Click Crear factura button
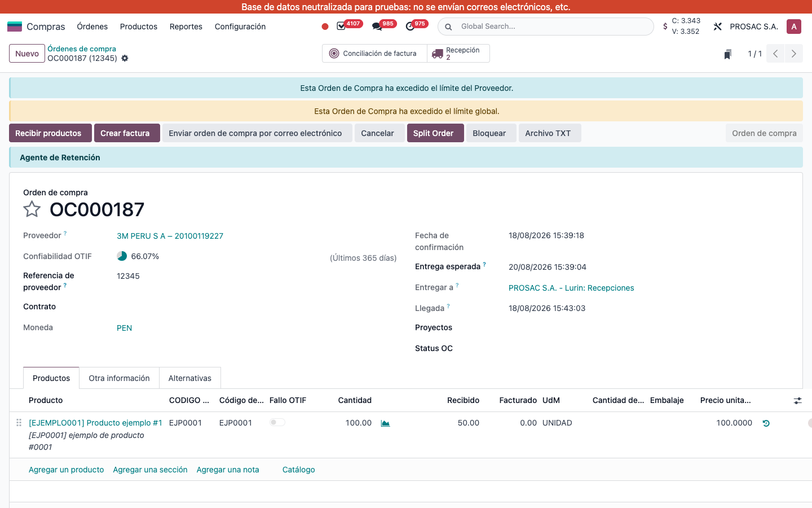This screenshot has width=812, height=508. coord(127,133)
